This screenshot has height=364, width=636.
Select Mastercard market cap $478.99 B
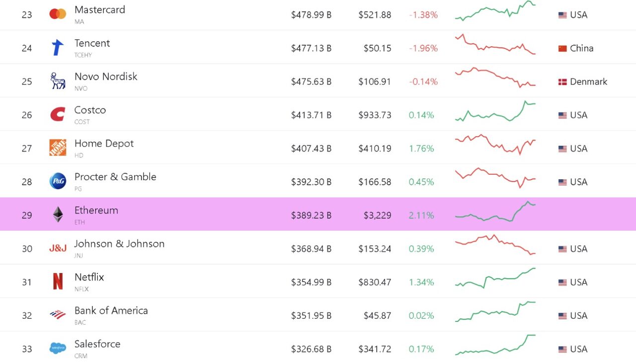coord(311,15)
